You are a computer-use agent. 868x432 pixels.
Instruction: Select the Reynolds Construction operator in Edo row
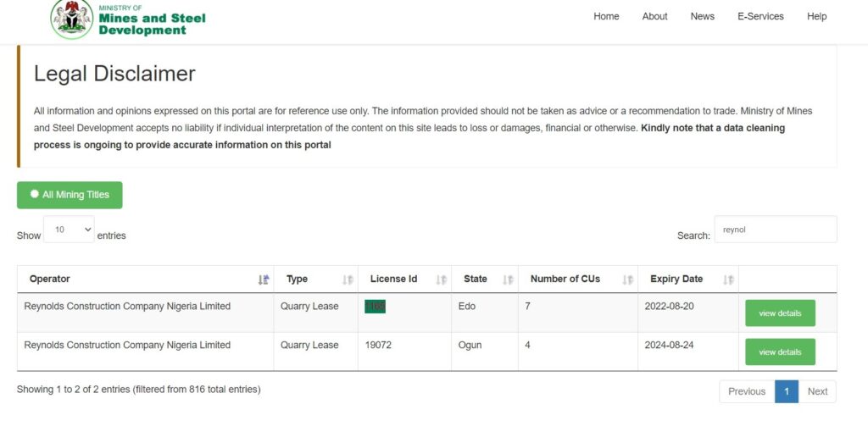(127, 306)
